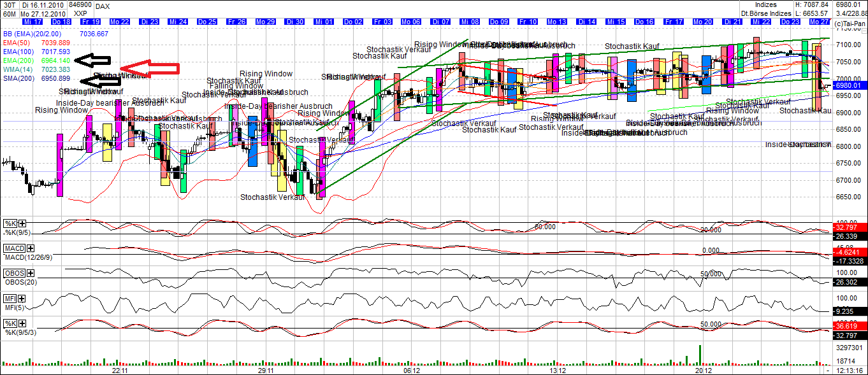Click the green EMA(200) legend entry

[x=19, y=60]
